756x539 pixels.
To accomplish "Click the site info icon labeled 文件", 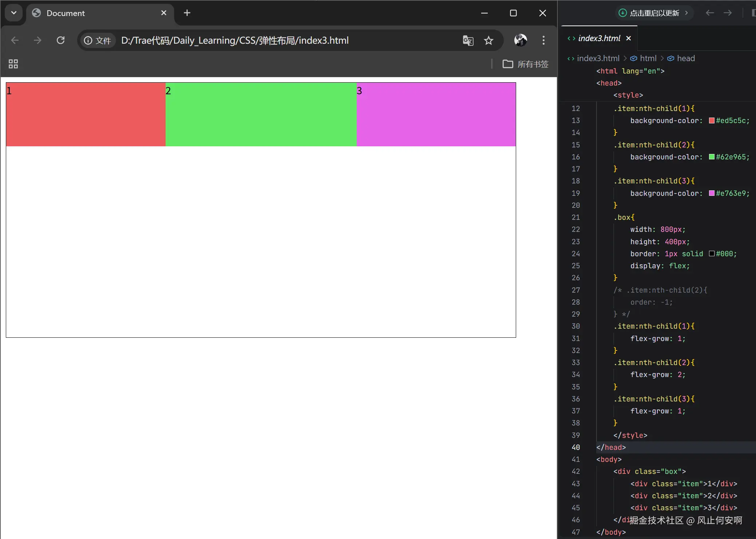I will click(x=97, y=40).
